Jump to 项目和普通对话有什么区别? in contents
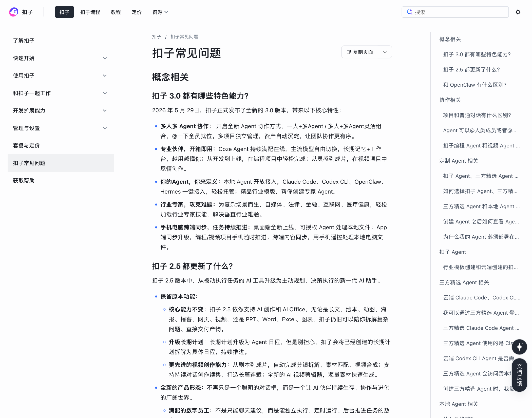This screenshot has height=418, width=532. click(x=477, y=115)
